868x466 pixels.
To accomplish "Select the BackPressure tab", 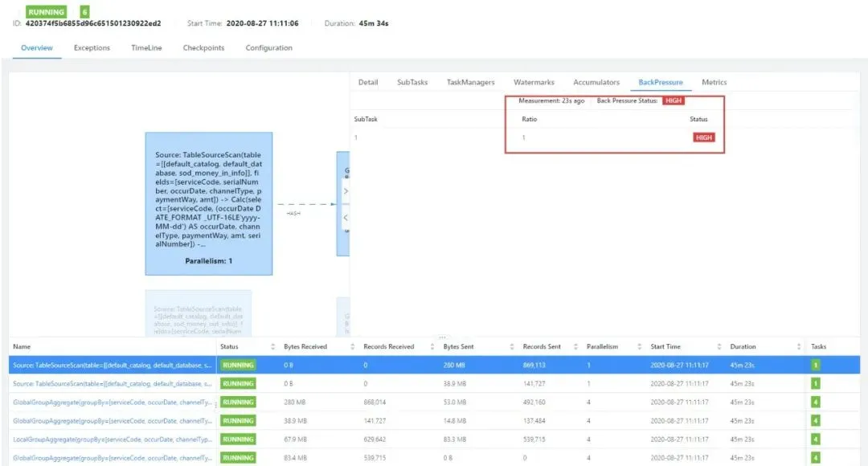I will click(x=661, y=82).
